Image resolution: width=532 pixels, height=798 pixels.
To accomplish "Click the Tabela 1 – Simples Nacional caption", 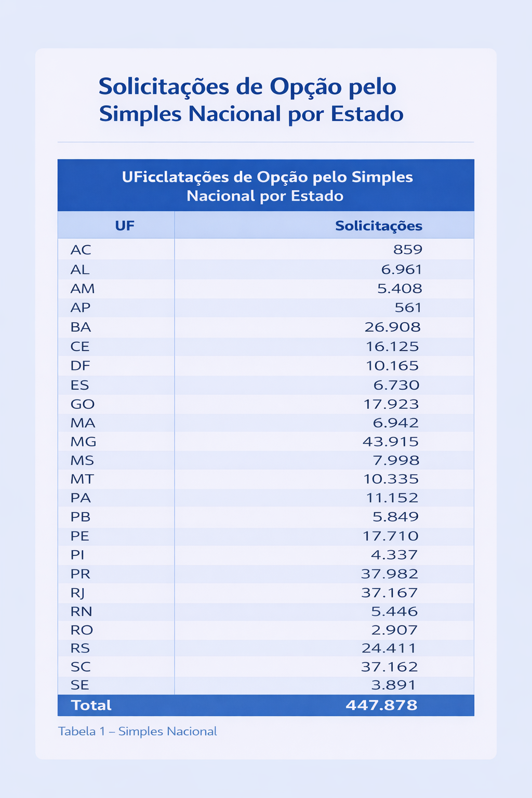I will (138, 731).
